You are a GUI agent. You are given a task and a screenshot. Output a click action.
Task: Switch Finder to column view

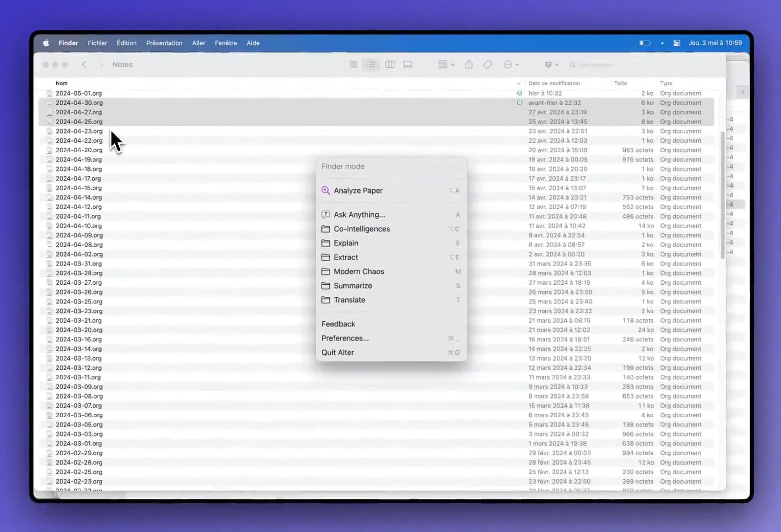click(390, 65)
